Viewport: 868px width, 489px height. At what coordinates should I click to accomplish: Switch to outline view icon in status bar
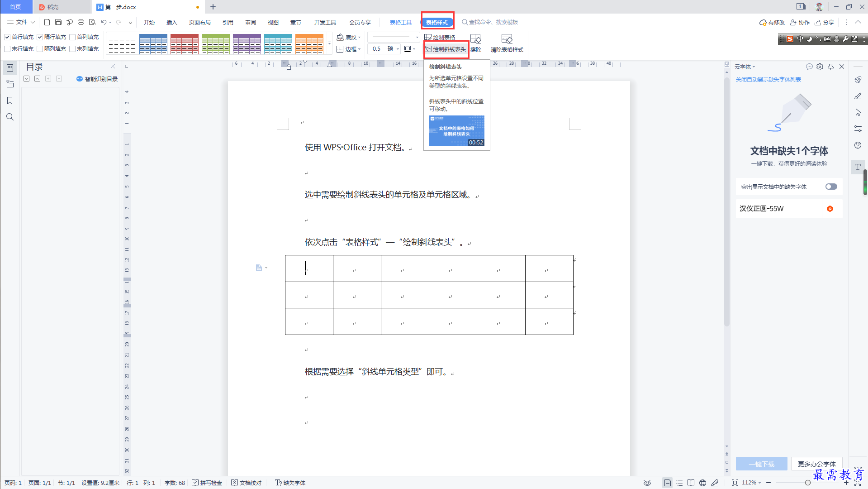point(679,483)
